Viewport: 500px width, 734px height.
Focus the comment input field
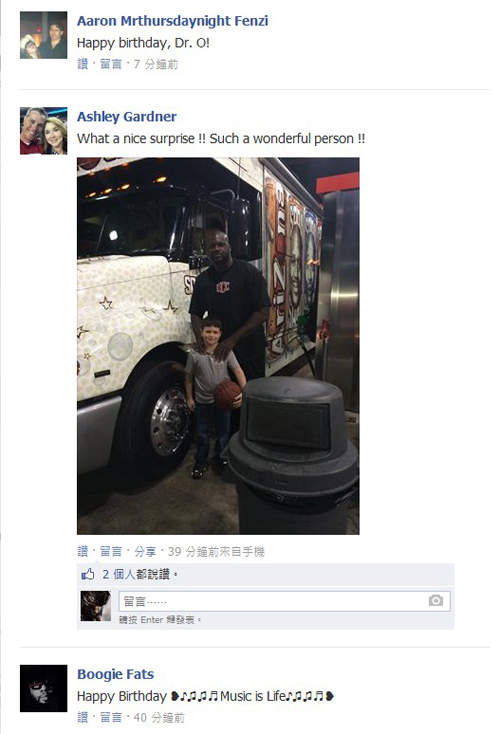point(285,601)
